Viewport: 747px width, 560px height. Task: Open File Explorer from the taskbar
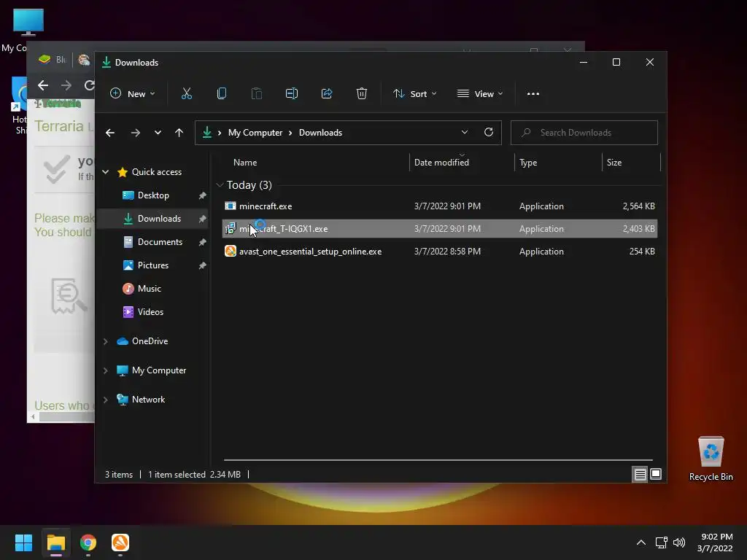pyautogui.click(x=56, y=542)
